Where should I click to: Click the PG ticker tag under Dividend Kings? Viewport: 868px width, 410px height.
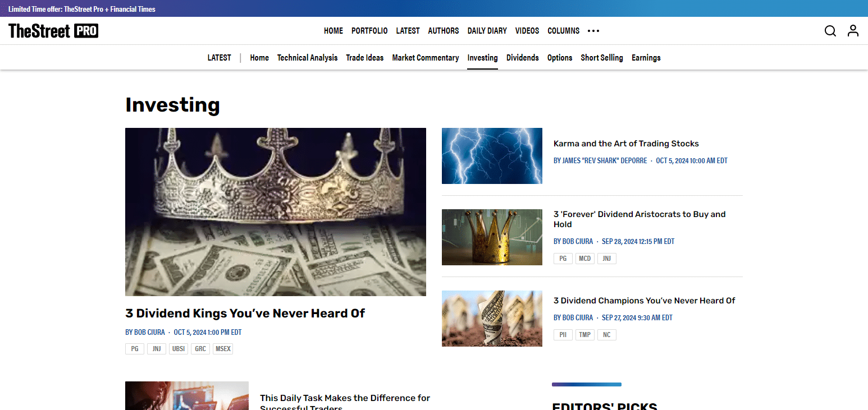[x=135, y=349]
